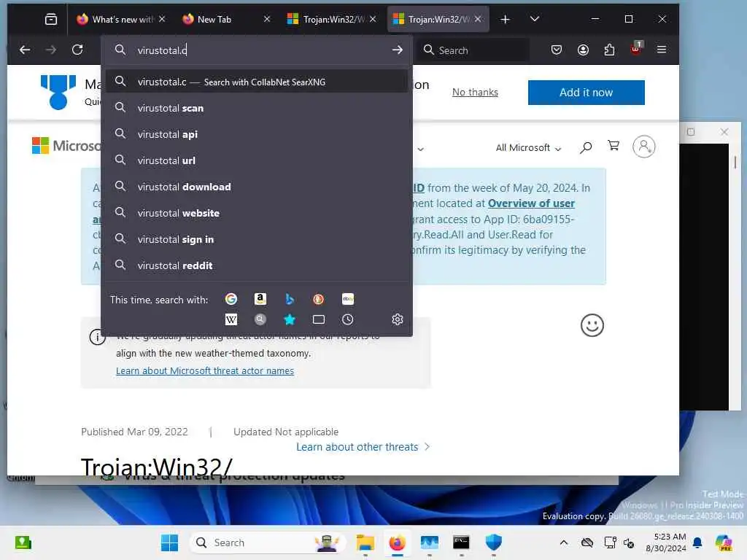Open search settings gear in URL dropdown

coord(398,319)
